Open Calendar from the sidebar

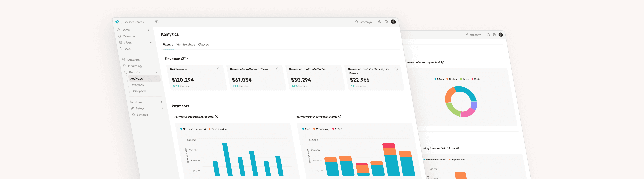coord(129,36)
